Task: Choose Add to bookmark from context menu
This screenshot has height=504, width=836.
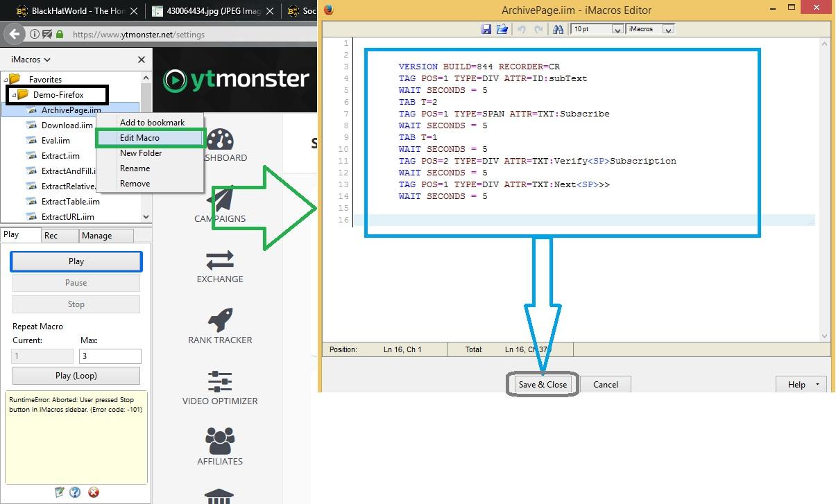Action: point(152,122)
